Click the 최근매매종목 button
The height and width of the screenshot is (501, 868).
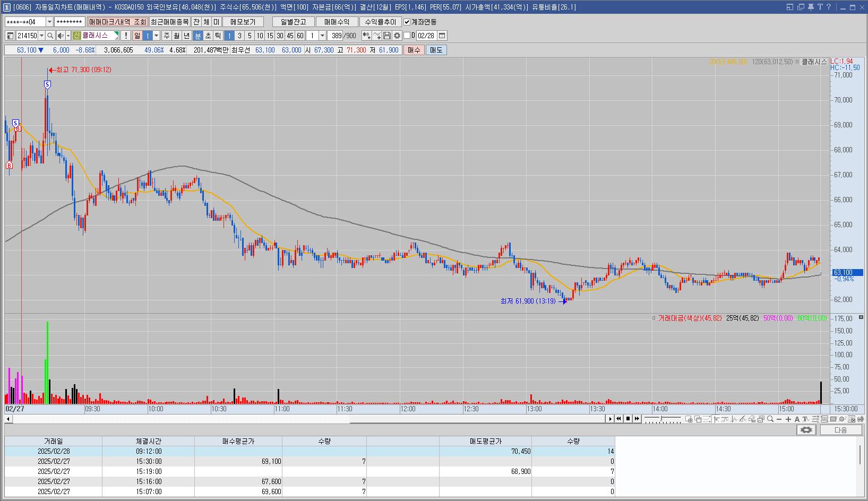(x=169, y=22)
